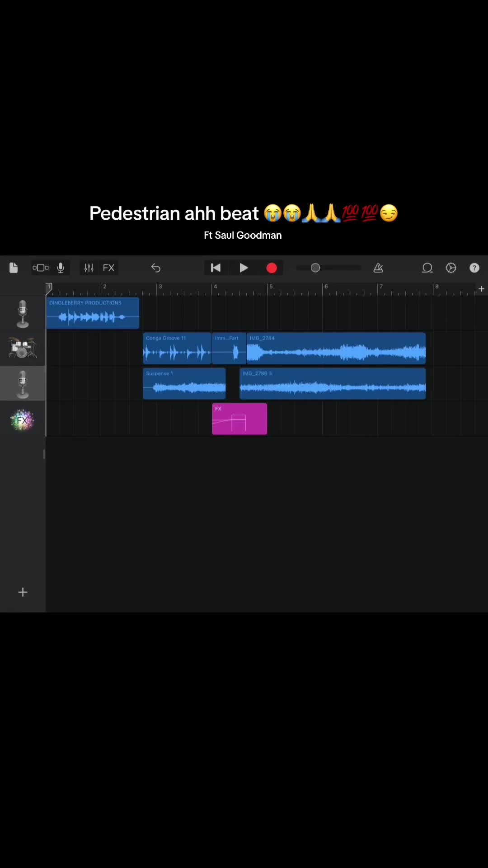The width and height of the screenshot is (488, 868).
Task: Add a new track with plus button
Action: [23, 592]
